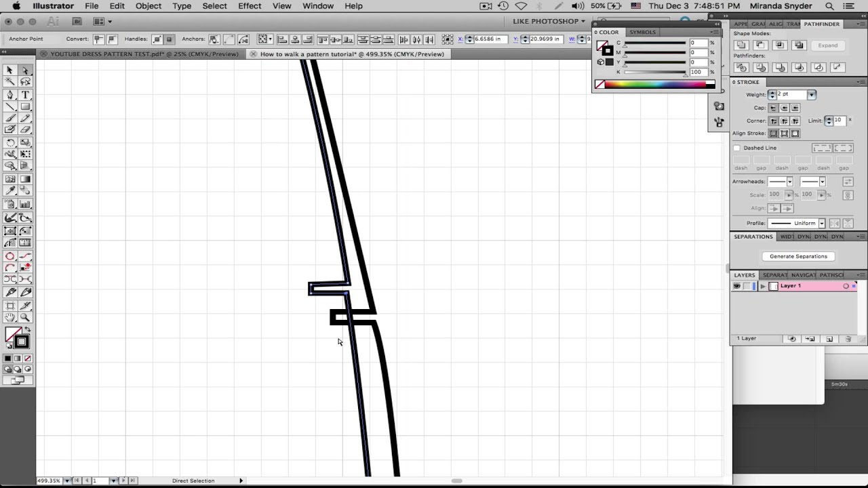
Task: Switch to the SYMBOLS panel tab
Action: click(642, 32)
